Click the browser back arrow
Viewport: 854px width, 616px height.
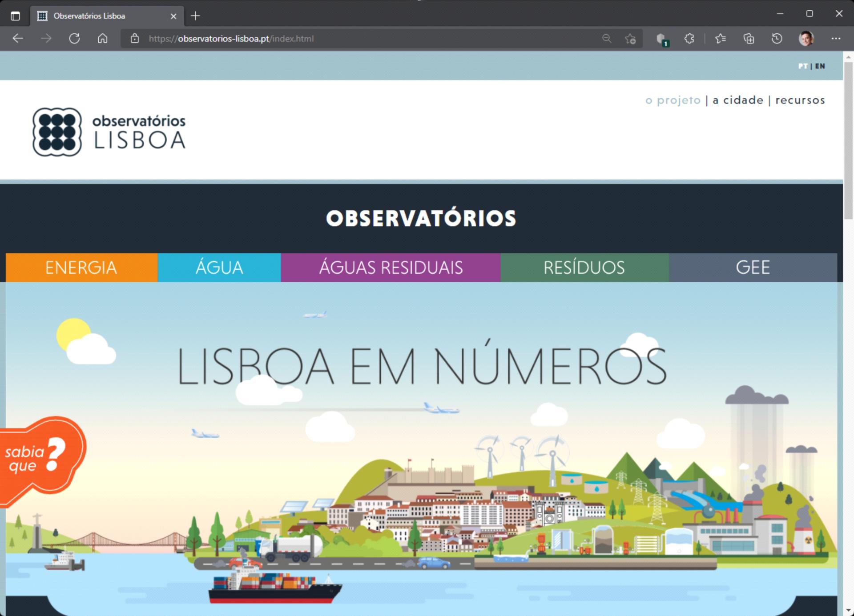coord(18,39)
